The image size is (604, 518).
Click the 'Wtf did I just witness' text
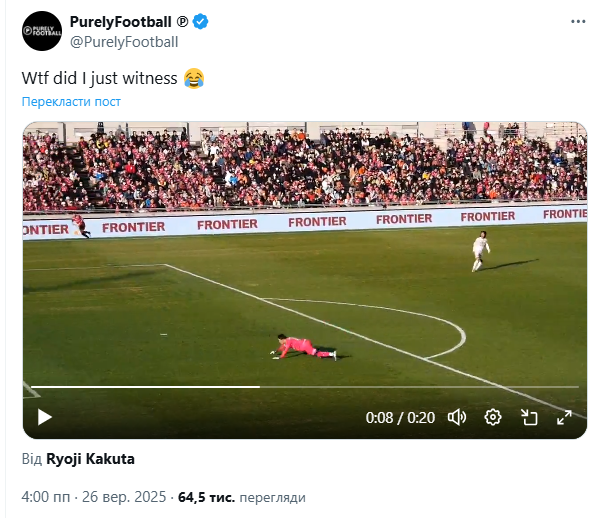click(x=100, y=78)
